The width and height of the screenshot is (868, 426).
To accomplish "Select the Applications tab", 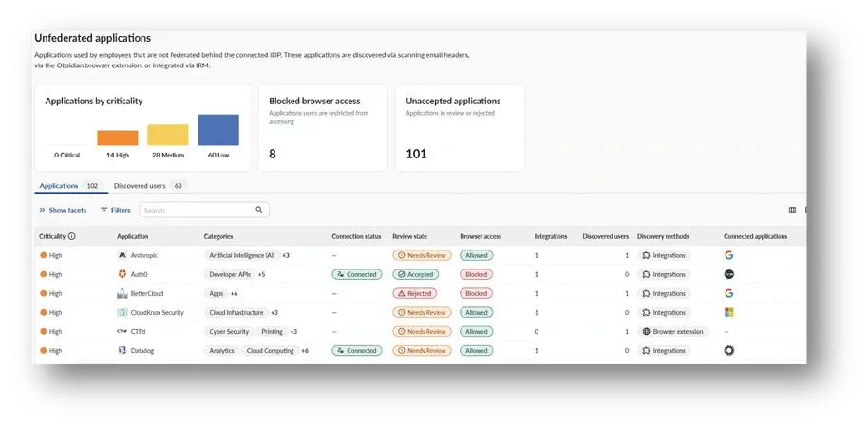I will [59, 186].
